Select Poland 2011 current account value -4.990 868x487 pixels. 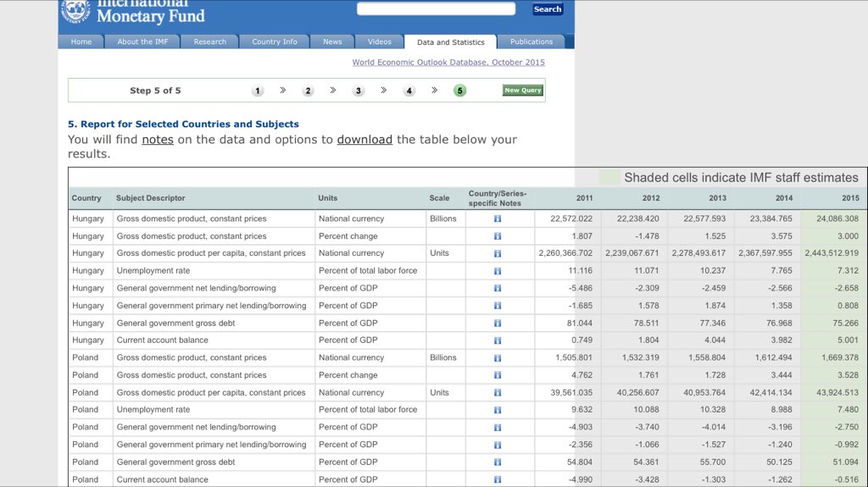pos(581,480)
